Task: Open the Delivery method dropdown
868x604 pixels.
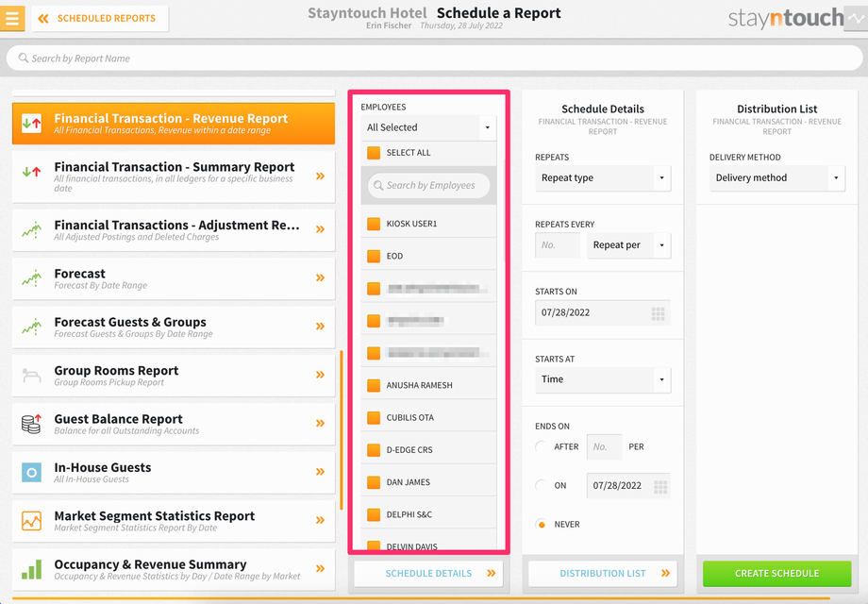Action: pos(777,177)
